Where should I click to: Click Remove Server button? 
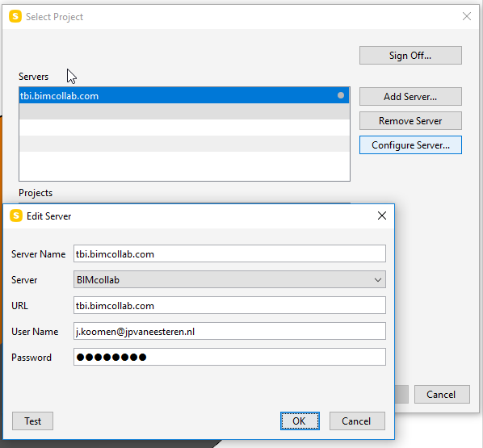coord(410,121)
